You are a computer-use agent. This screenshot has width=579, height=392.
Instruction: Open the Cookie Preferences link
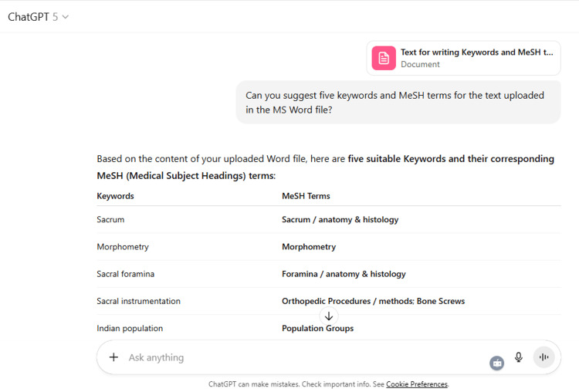coord(417,384)
